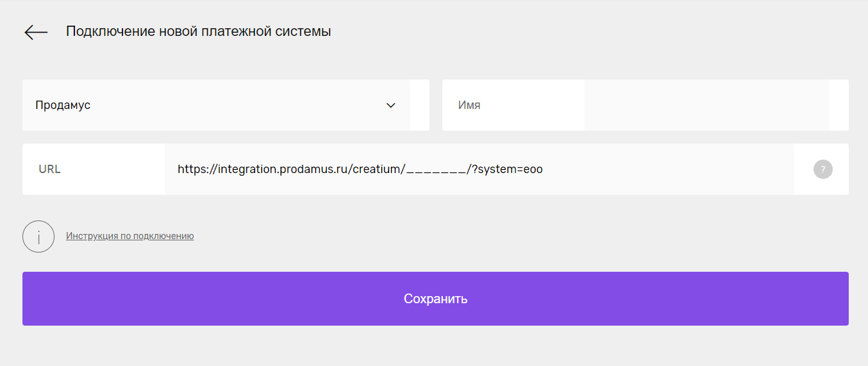Screen dimensions: 868x366
Task: Click the Имя field label
Action: click(469, 105)
